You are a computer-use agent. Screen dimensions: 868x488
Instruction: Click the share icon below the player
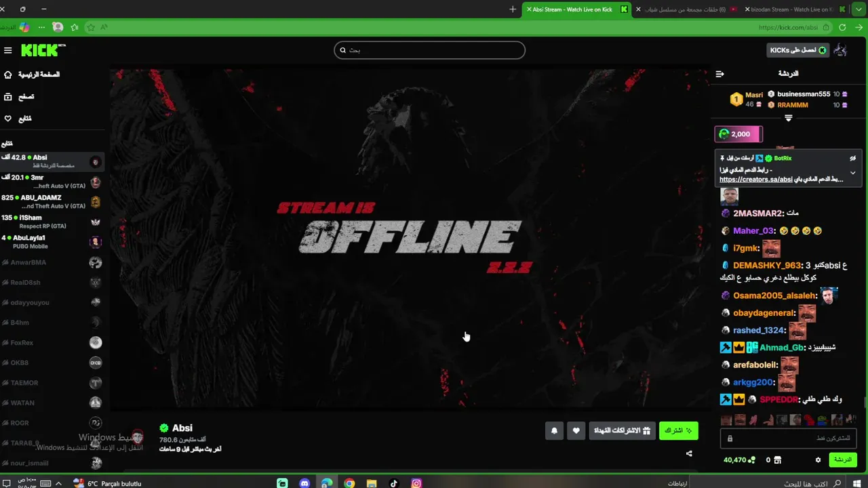[689, 453]
